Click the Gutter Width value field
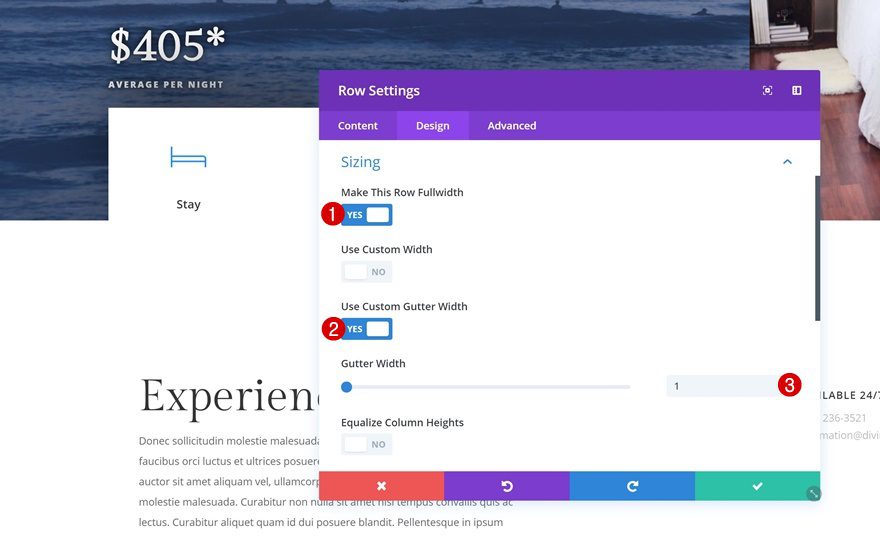This screenshot has height=538, width=880. pyautogui.click(x=720, y=386)
